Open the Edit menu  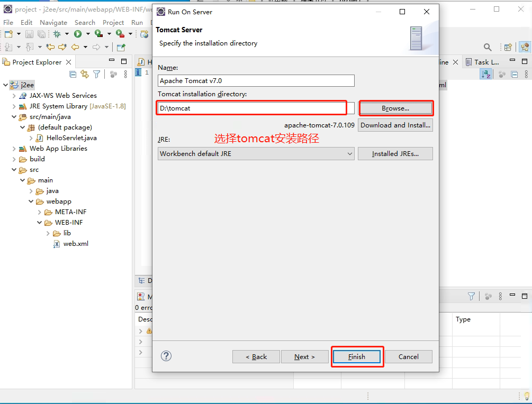click(x=26, y=22)
